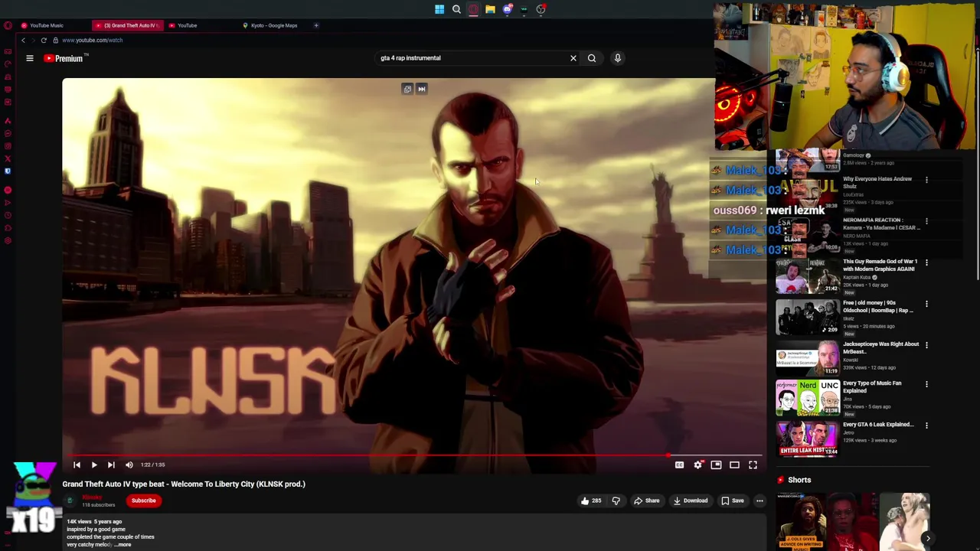Go back with the browser back arrow

click(23, 40)
